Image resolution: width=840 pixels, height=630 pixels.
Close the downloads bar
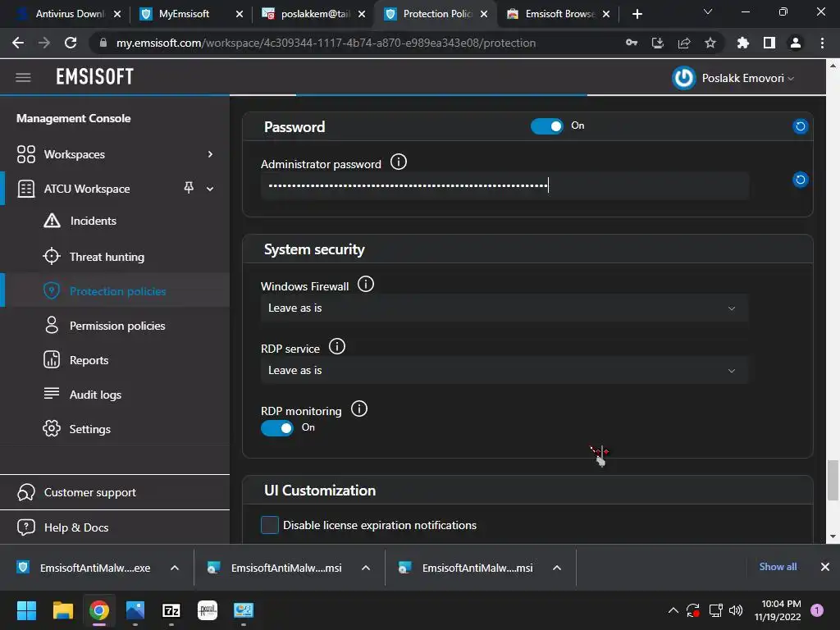(x=825, y=567)
